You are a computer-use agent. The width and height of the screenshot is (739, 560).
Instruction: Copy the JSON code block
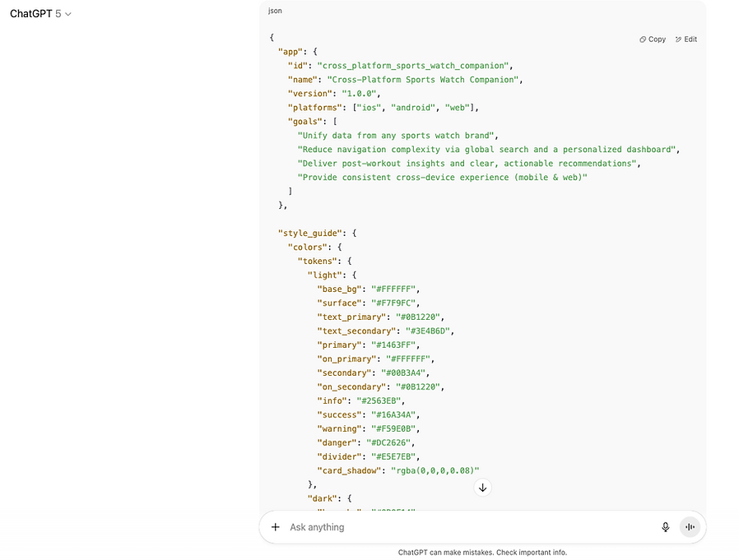click(x=653, y=39)
